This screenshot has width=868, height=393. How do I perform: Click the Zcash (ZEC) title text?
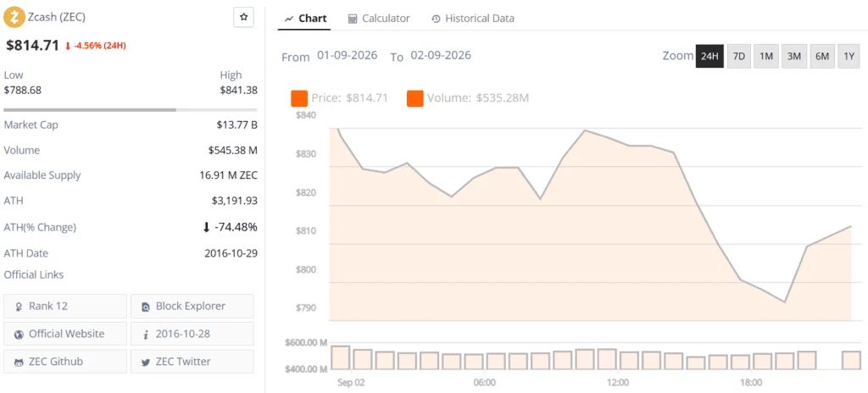tap(57, 17)
